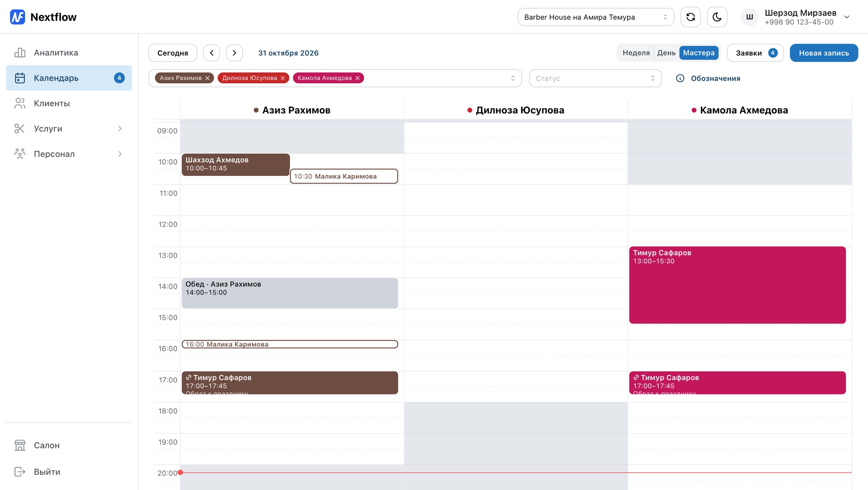868x490 pixels.
Task: Open the branch selector Barber House dropdown
Action: 596,17
